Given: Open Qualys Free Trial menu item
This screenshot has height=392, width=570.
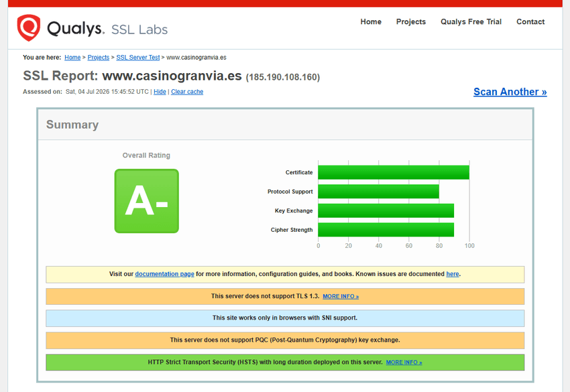Looking at the screenshot, I should [471, 22].
